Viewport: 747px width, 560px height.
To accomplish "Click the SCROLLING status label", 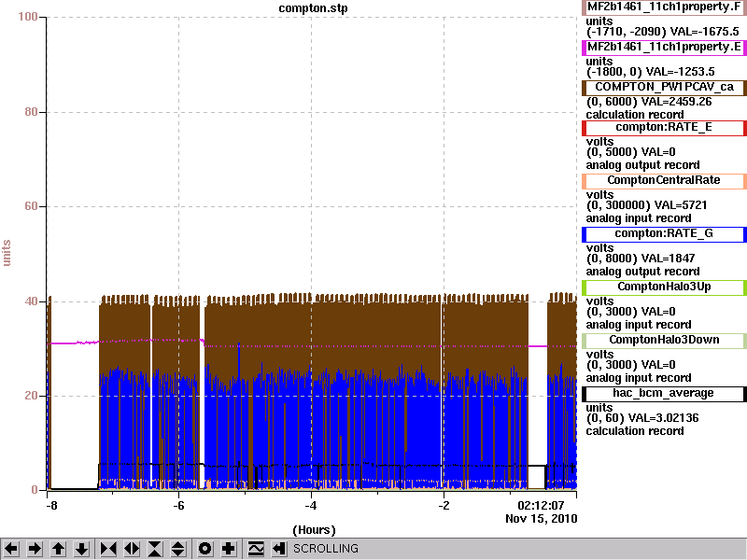I will click(x=326, y=549).
